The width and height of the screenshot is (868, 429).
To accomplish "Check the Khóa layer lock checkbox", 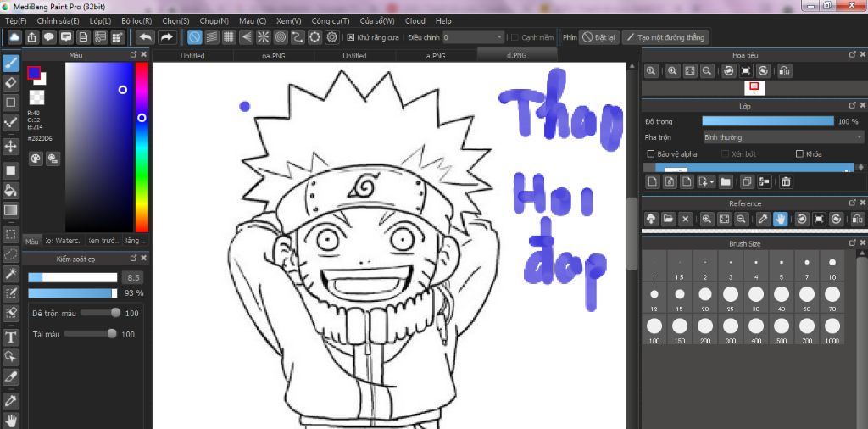I will point(798,154).
